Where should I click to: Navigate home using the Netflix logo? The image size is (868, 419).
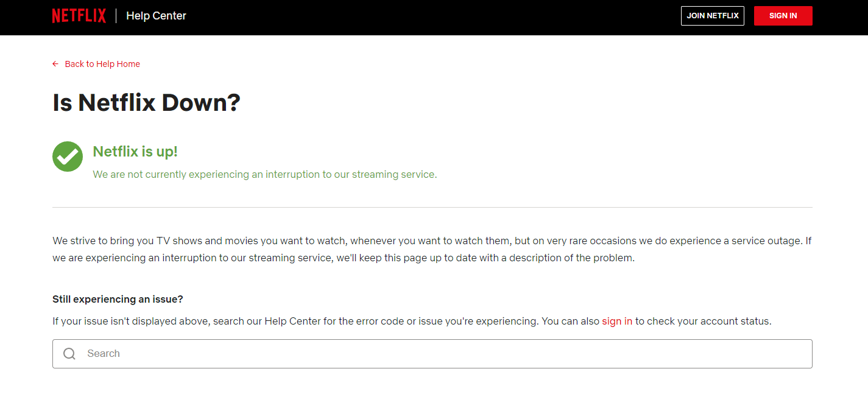[79, 15]
